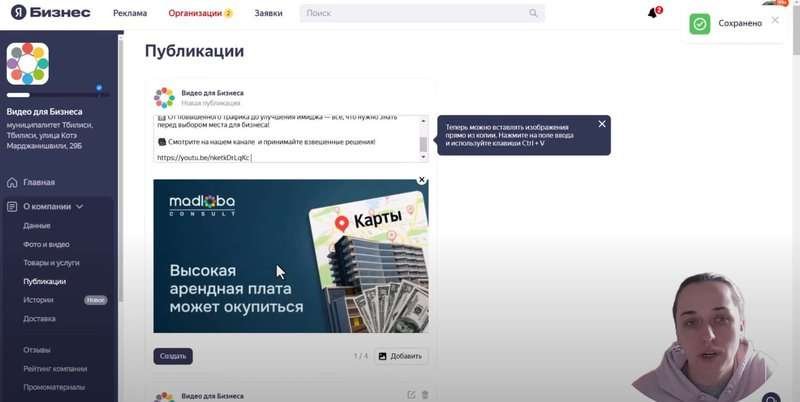
Task: Click the Видео для Бизнеса company name
Action: 44,112
